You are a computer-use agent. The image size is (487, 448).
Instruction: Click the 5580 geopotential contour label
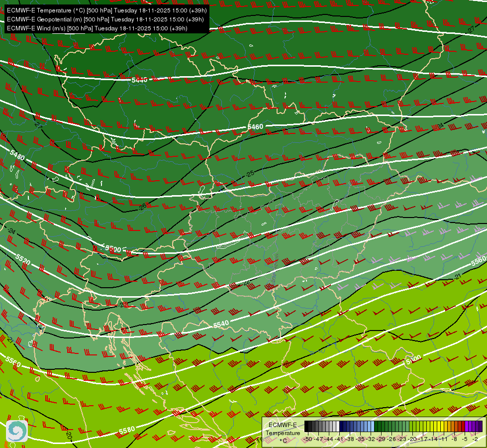click(127, 430)
